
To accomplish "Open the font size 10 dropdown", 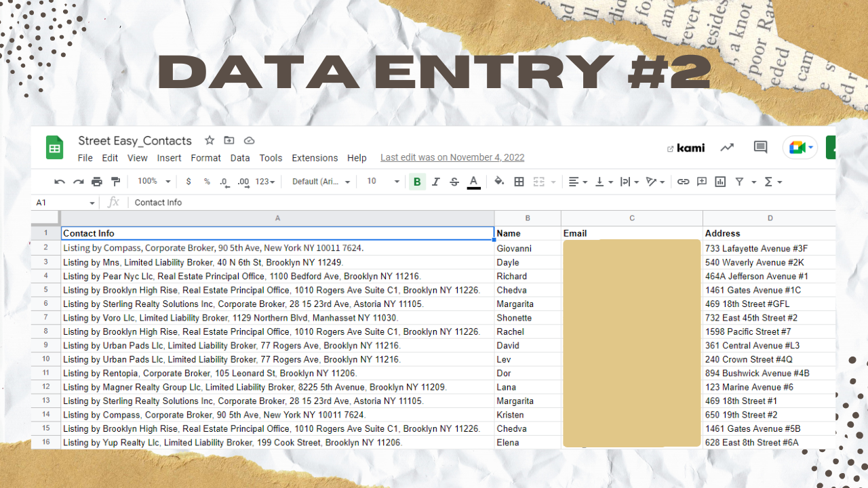I will coord(383,182).
